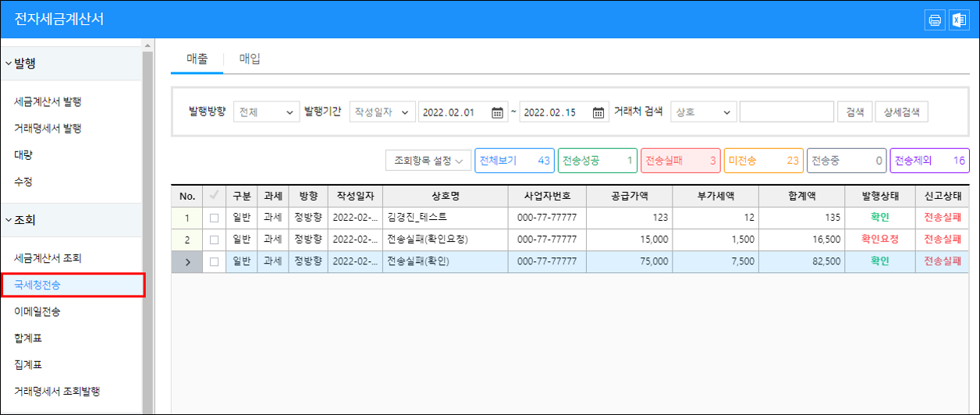Check the checkbox for row 1
This screenshot has width=980, height=415.
214,218
